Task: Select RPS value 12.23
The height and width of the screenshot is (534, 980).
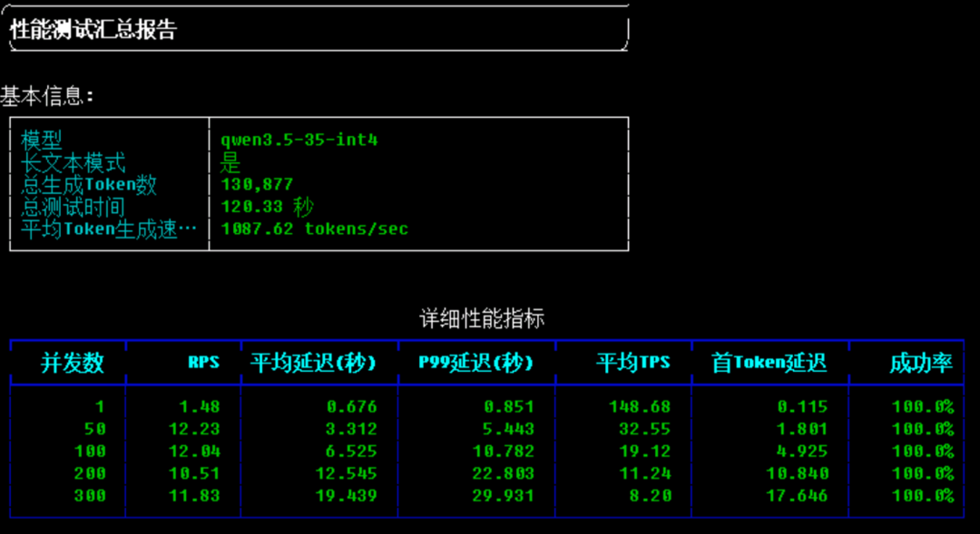Action: (x=194, y=429)
